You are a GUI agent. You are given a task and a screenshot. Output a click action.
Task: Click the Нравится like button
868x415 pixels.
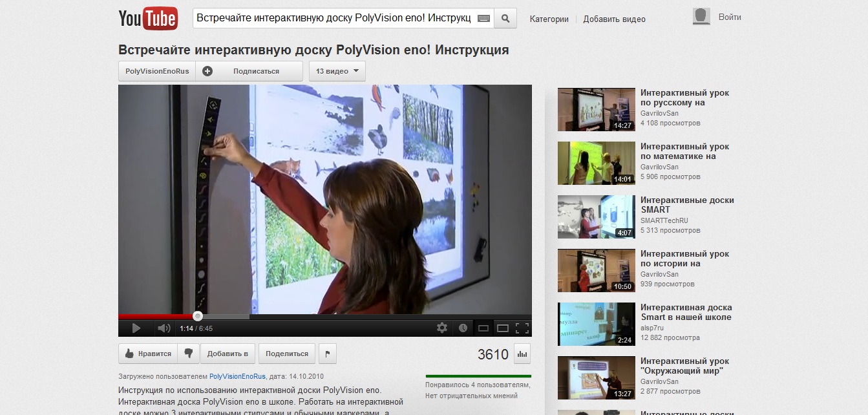[x=148, y=354]
